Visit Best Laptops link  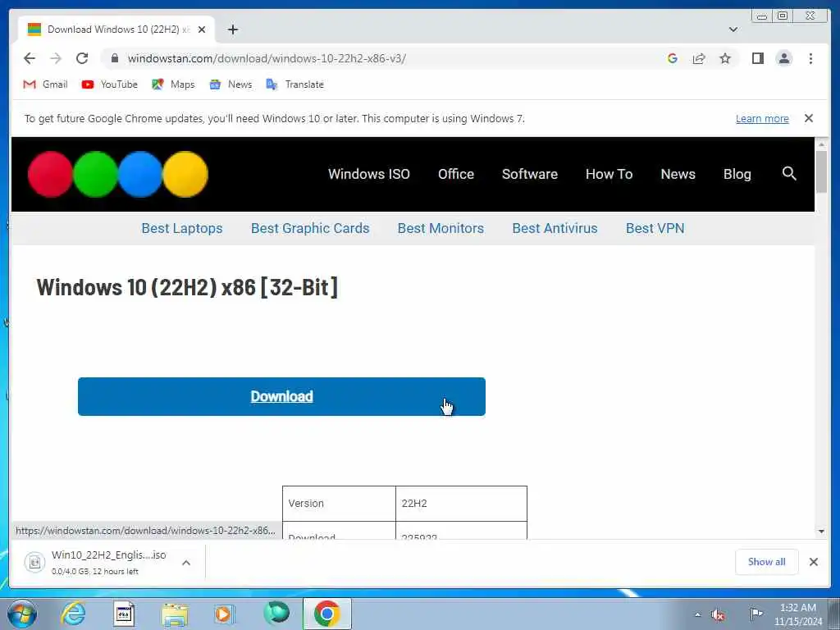click(x=181, y=228)
